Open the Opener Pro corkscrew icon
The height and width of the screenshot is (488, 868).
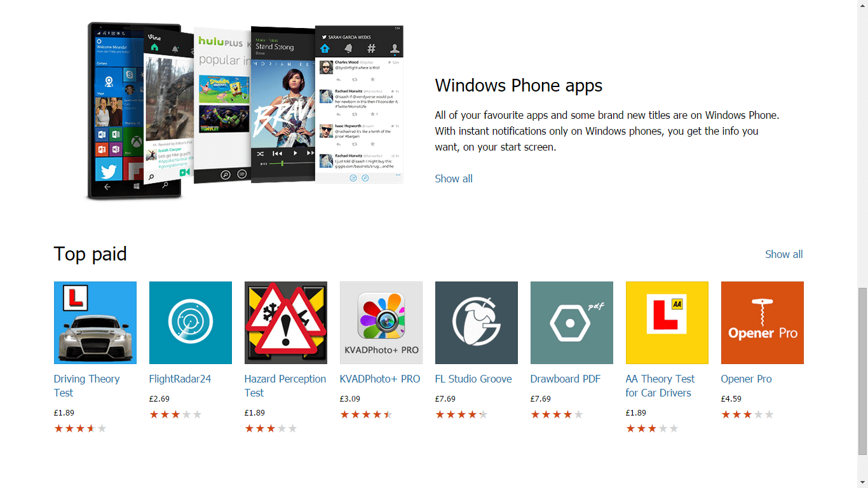[x=763, y=323]
